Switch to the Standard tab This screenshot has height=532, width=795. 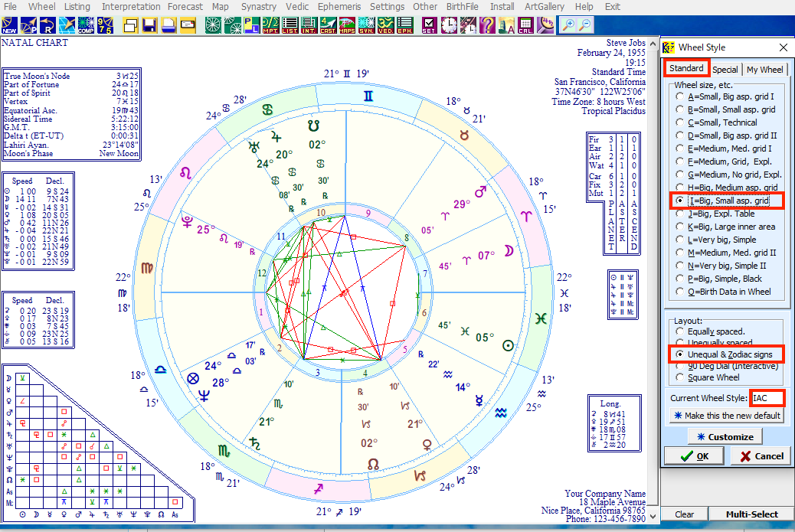click(686, 68)
